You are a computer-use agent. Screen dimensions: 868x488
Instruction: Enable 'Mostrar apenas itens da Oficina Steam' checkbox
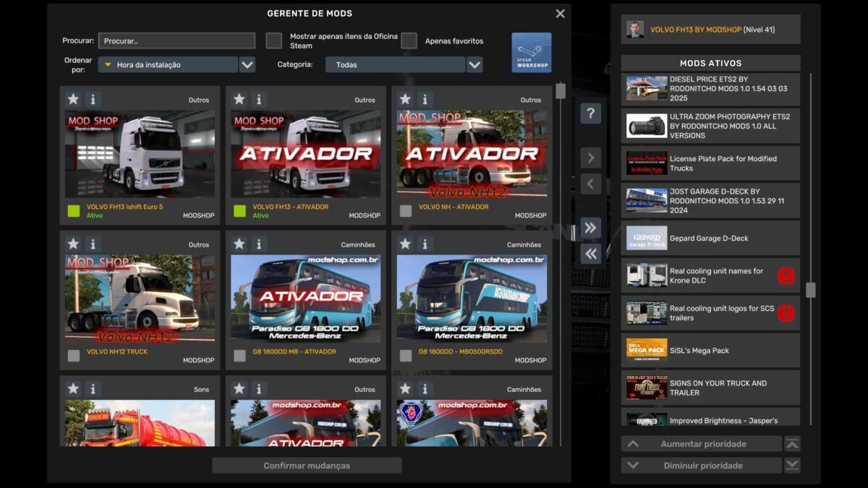(x=273, y=41)
